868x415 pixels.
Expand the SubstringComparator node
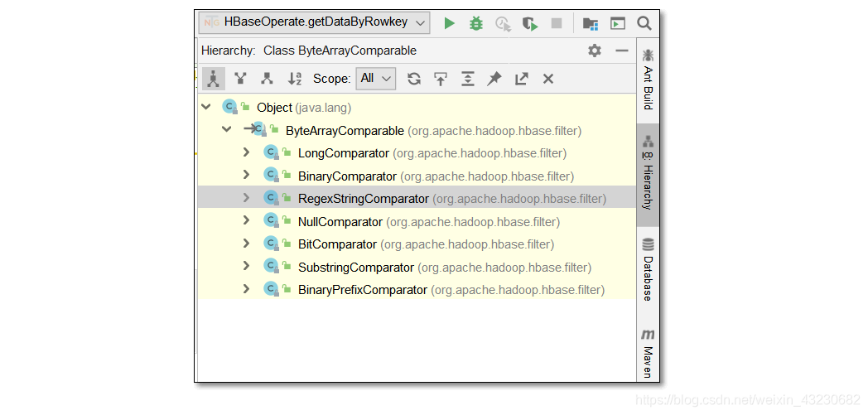click(247, 266)
